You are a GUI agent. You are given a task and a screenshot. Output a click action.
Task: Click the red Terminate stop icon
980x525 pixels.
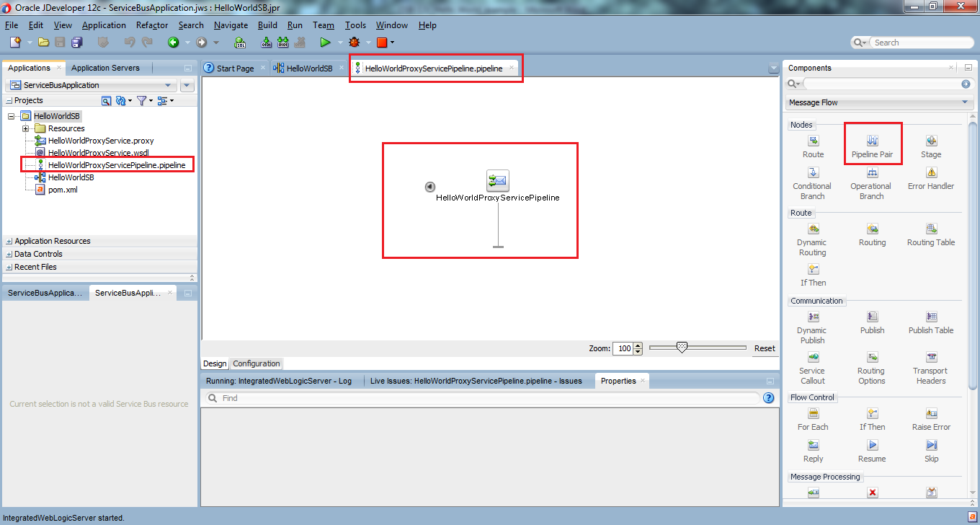pos(382,43)
